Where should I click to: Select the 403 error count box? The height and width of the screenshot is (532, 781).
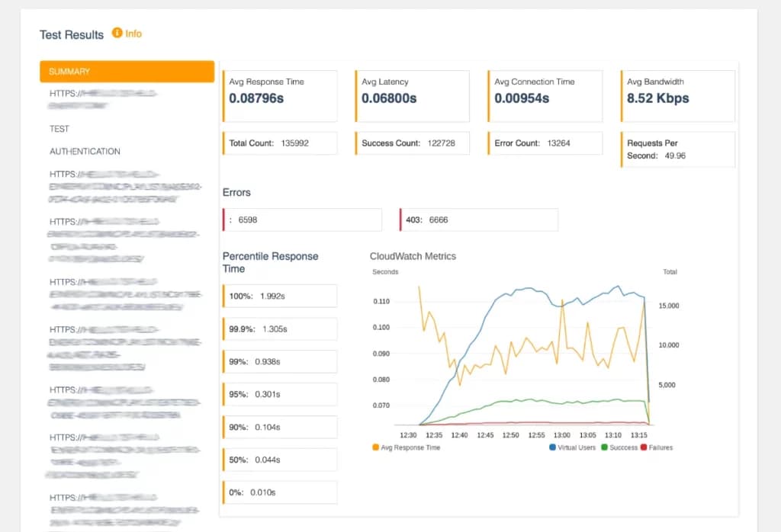pos(478,220)
